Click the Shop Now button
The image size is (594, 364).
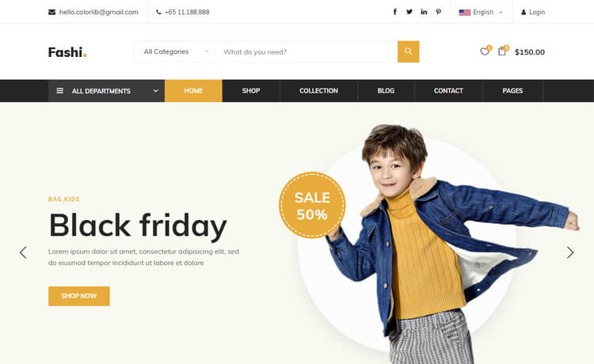click(78, 296)
